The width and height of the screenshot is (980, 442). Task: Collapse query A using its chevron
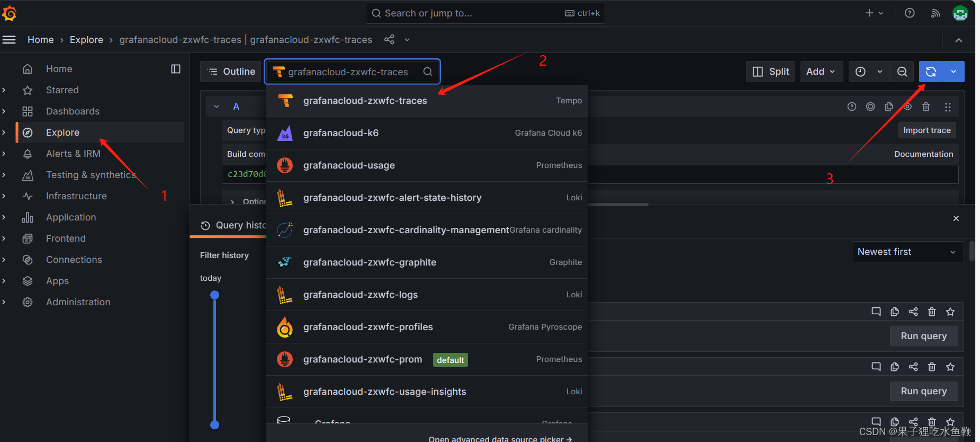[x=217, y=107]
